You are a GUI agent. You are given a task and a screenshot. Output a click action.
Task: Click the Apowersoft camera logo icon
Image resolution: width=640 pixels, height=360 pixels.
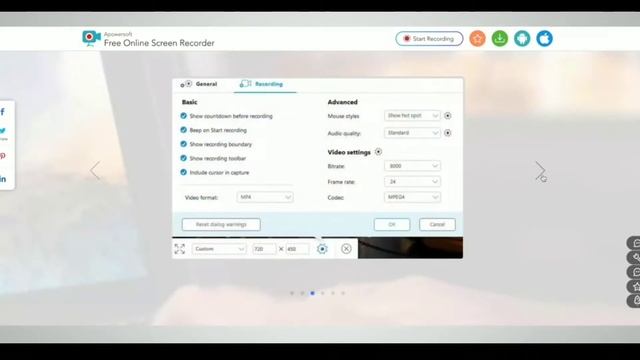click(91, 38)
